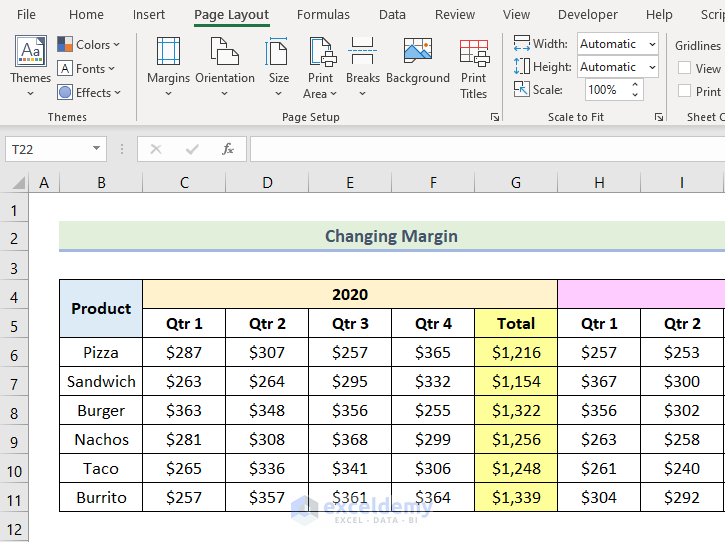Switch to the Review tab
The width and height of the screenshot is (725, 542).
pos(455,15)
